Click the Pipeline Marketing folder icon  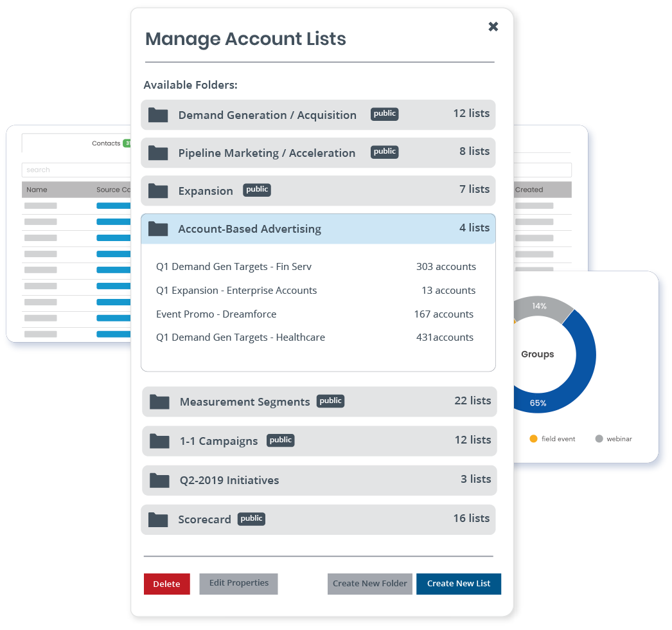tap(158, 153)
